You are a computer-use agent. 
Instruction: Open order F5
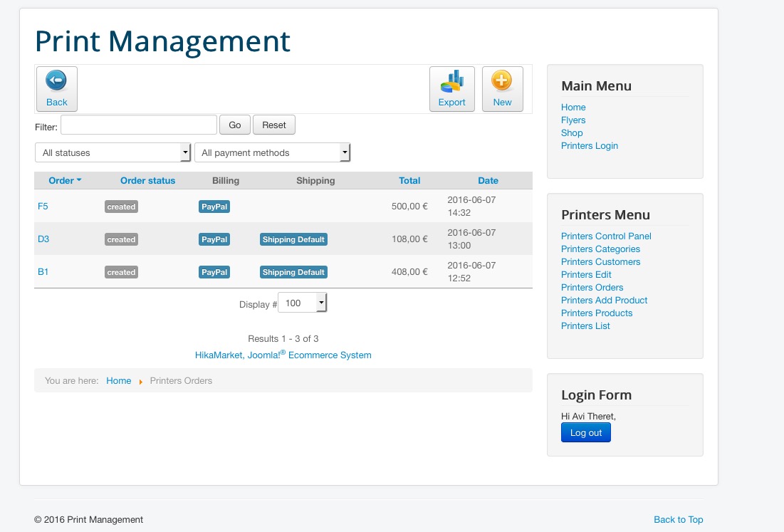43,206
